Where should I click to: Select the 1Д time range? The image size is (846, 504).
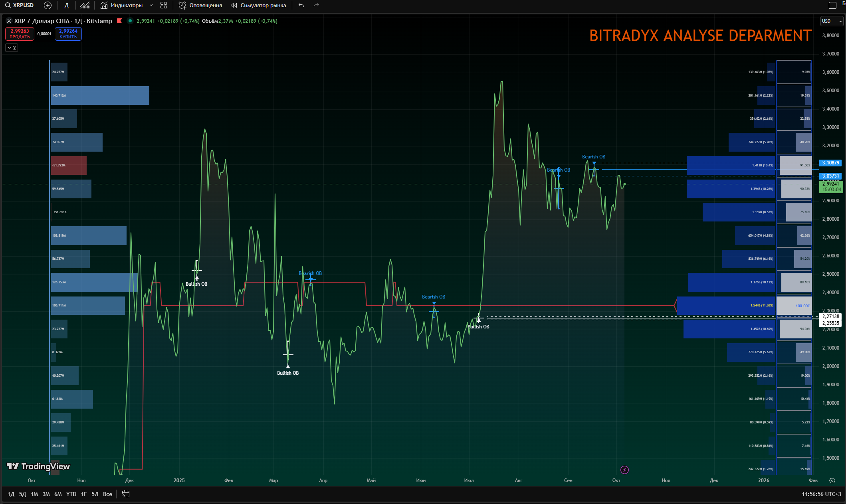coord(11,494)
